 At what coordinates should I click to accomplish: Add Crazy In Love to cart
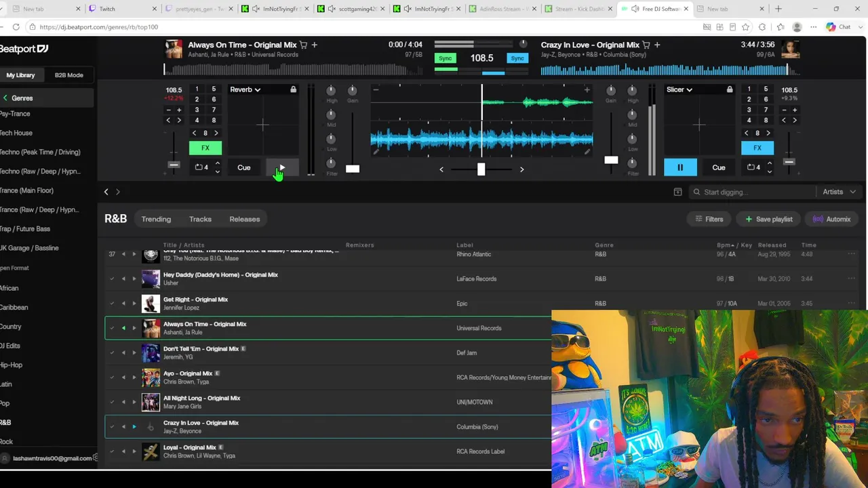click(x=646, y=45)
